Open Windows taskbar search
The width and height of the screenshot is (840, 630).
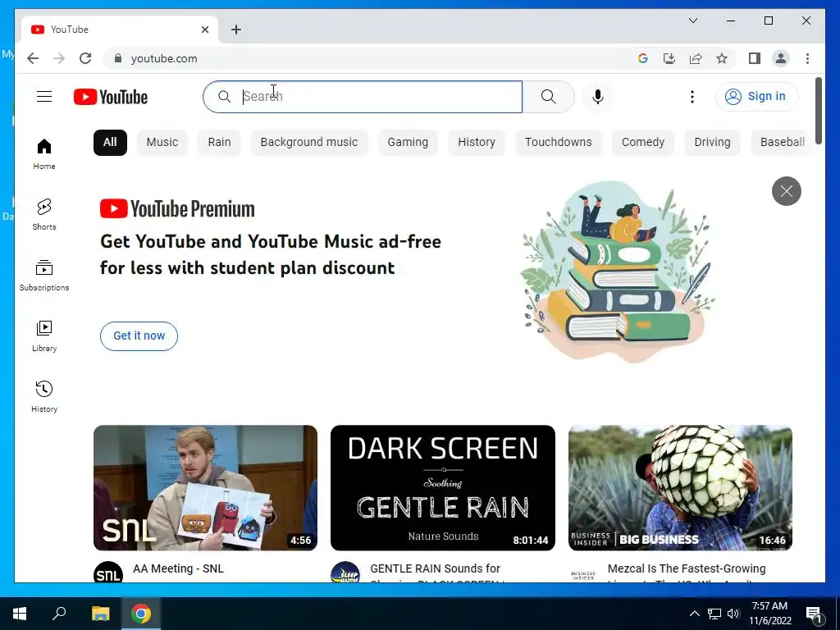59,614
